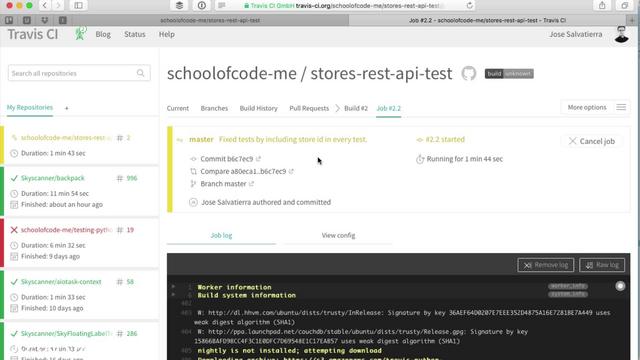The image size is (640, 360).
Task: Add a repository with the plus icon
Action: (67, 108)
